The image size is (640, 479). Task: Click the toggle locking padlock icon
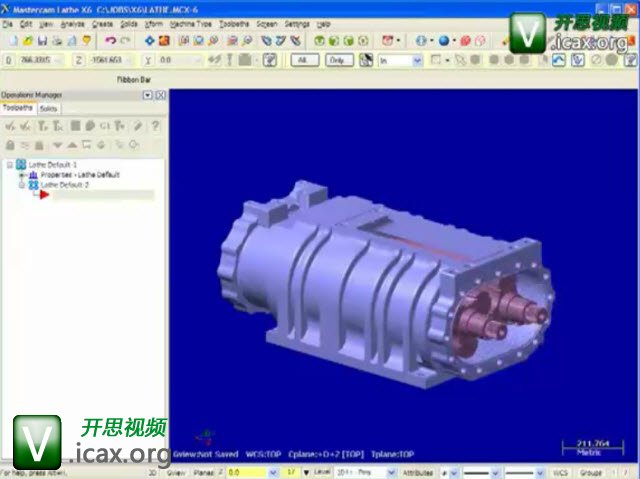[10, 145]
